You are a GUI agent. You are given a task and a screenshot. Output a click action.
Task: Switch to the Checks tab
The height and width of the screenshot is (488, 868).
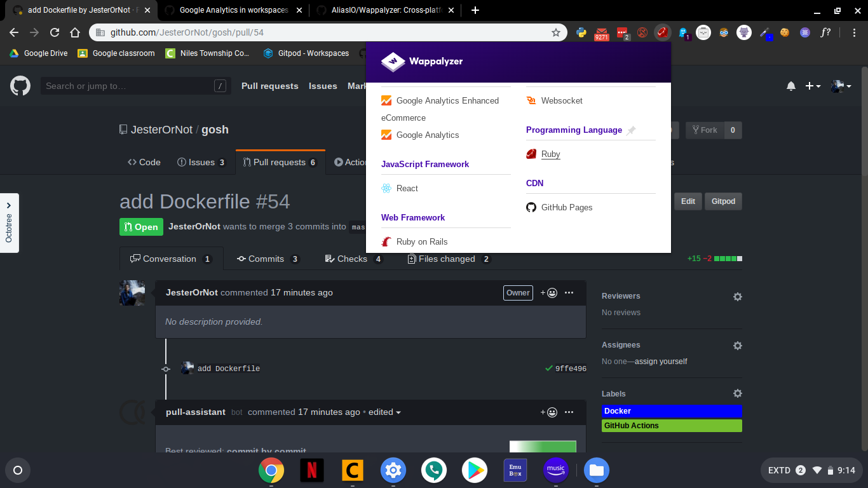(353, 259)
